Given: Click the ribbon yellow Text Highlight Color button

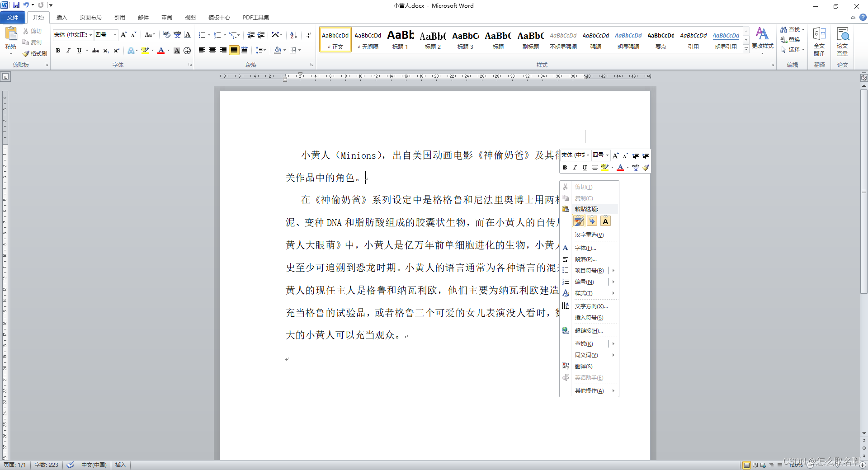Looking at the screenshot, I should point(145,51).
